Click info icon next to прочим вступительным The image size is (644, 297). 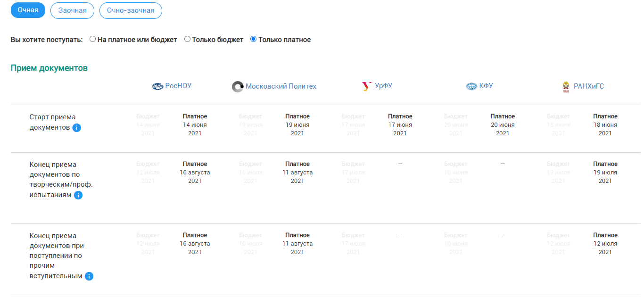[x=89, y=276]
